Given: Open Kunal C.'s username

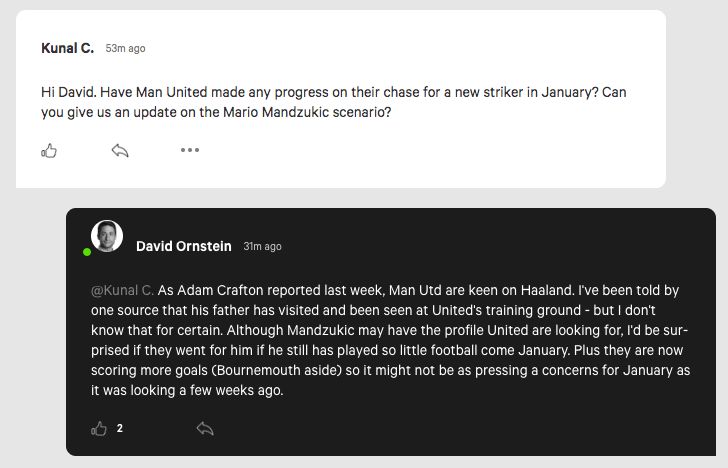Looking at the screenshot, I should click(x=68, y=48).
